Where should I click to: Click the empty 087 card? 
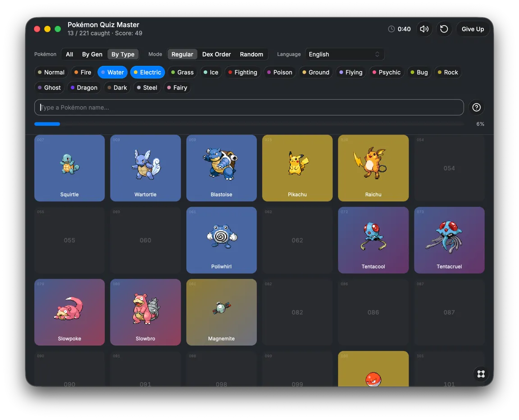(x=449, y=312)
